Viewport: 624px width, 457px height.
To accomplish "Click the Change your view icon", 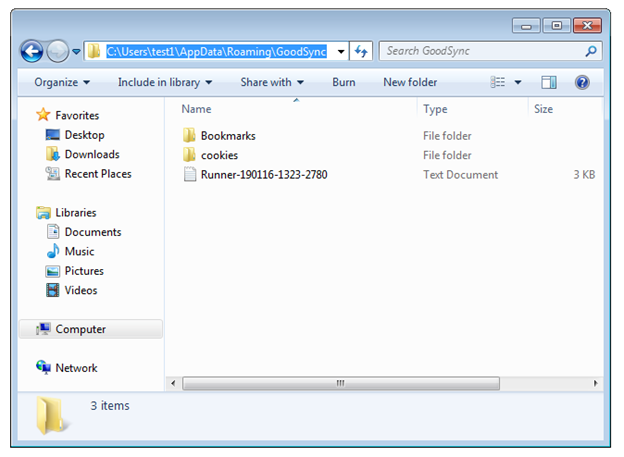I will [499, 82].
